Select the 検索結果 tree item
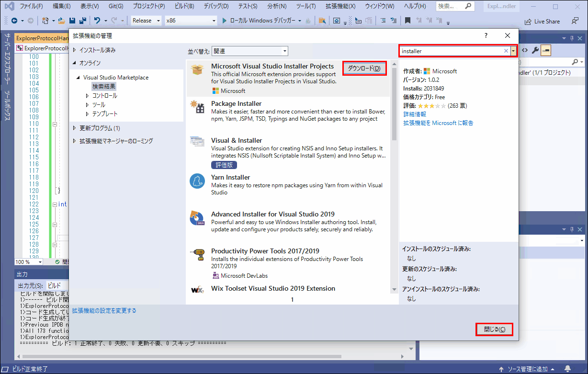 (x=104, y=87)
